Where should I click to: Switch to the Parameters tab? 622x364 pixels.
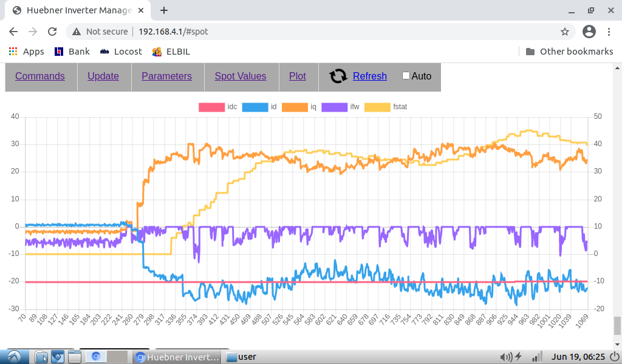166,76
